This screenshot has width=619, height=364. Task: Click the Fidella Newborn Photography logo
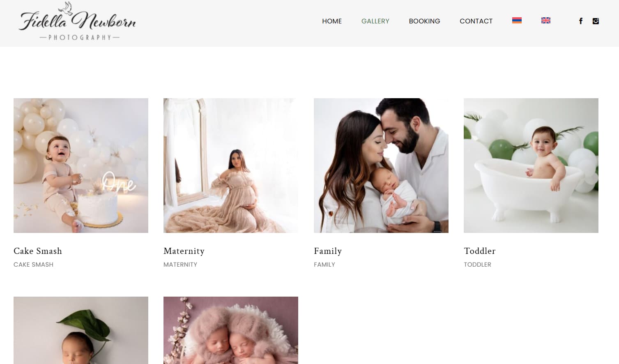[77, 23]
